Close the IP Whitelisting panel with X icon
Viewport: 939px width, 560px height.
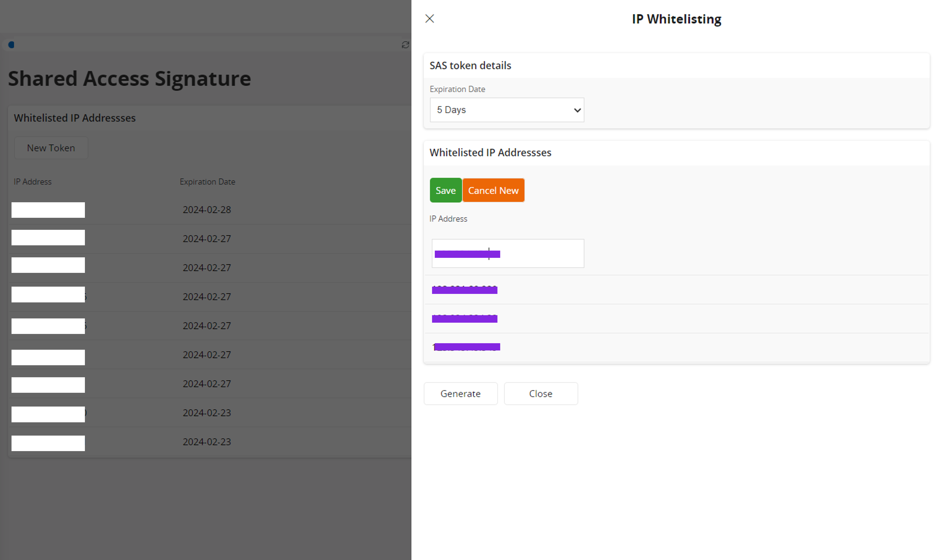(x=429, y=19)
